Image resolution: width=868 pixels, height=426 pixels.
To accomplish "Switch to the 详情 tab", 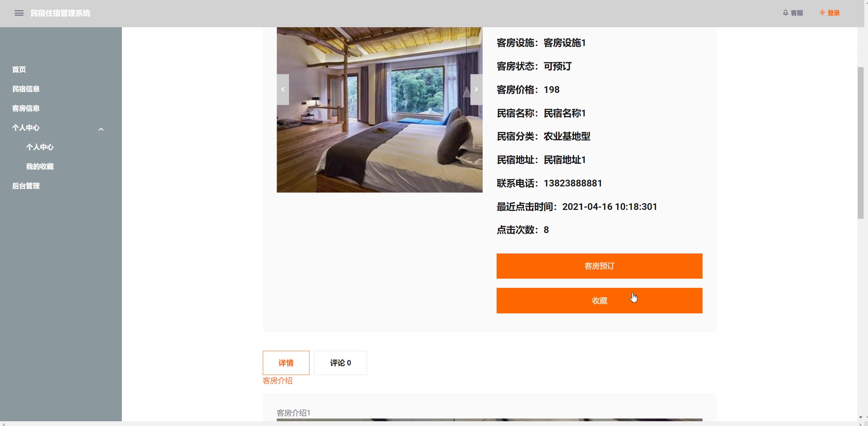I will point(286,363).
